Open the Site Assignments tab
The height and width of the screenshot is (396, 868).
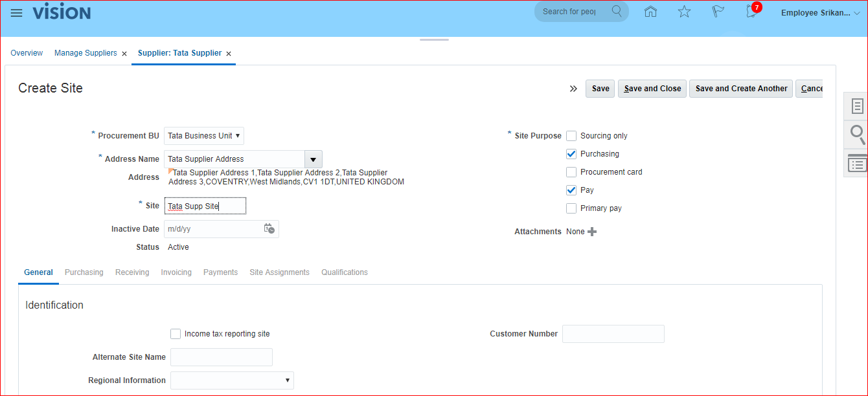[279, 272]
